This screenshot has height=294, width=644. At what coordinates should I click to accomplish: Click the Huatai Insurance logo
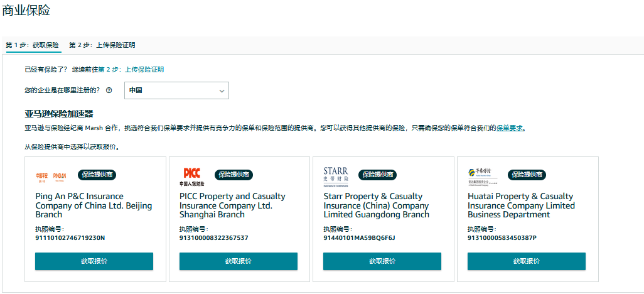click(483, 176)
